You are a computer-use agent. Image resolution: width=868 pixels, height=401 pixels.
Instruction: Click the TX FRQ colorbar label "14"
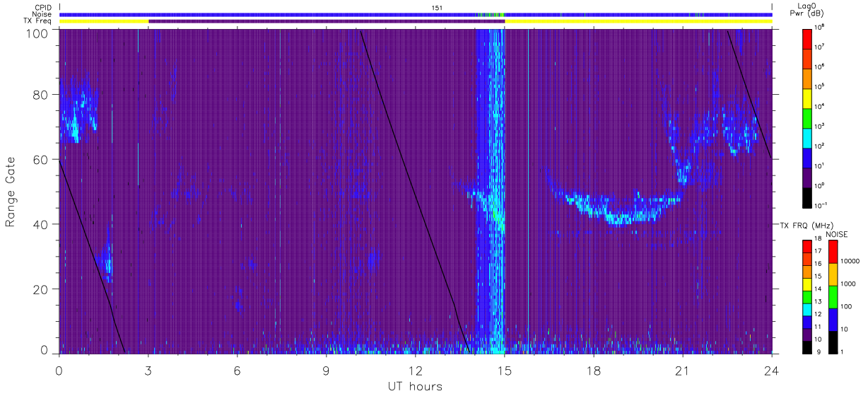tap(818, 289)
